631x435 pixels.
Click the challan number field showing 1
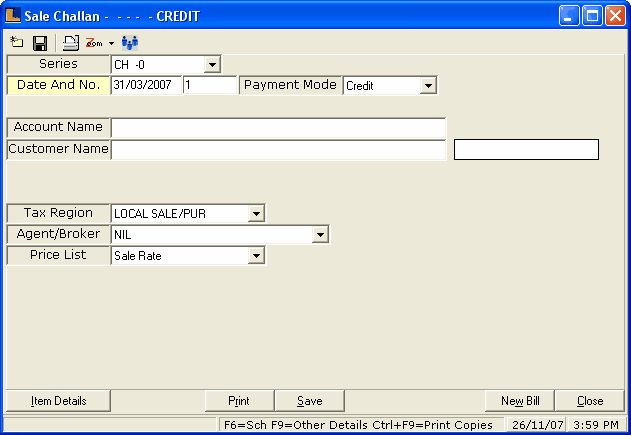tap(210, 85)
